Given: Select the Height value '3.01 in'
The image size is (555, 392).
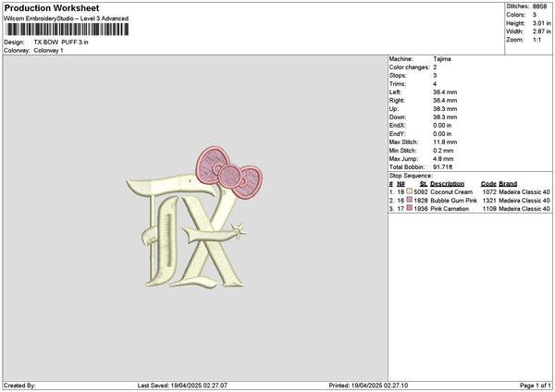Looking at the screenshot, I should pyautogui.click(x=541, y=23).
